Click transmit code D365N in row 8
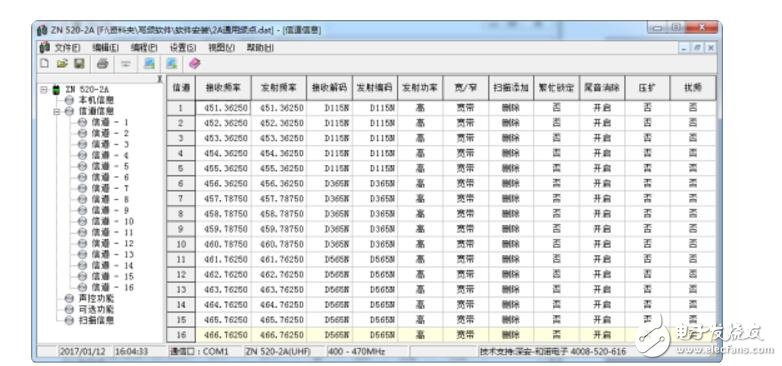782x366 pixels. (x=375, y=214)
